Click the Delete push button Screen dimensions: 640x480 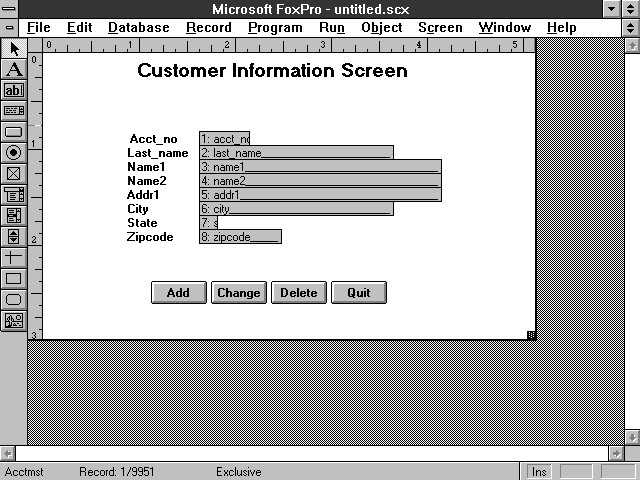click(x=298, y=292)
